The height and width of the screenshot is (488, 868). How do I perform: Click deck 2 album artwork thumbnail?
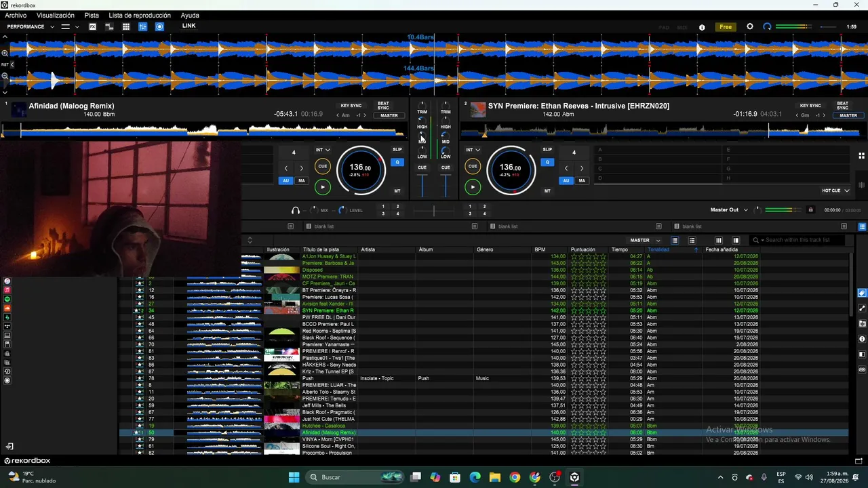478,109
